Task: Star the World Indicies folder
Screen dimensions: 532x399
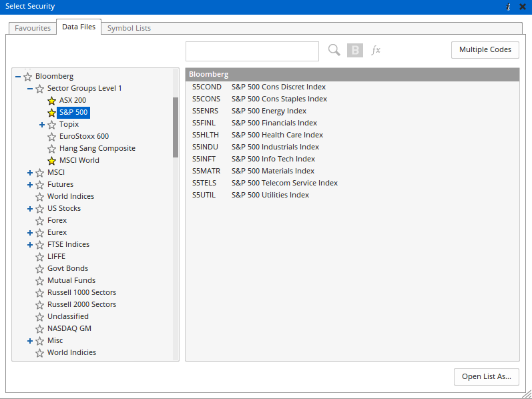Action: click(39, 353)
